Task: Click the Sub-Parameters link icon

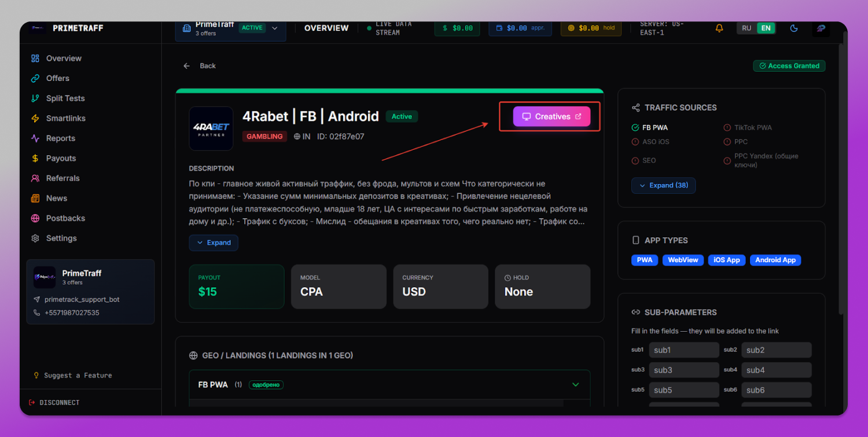Action: click(636, 313)
